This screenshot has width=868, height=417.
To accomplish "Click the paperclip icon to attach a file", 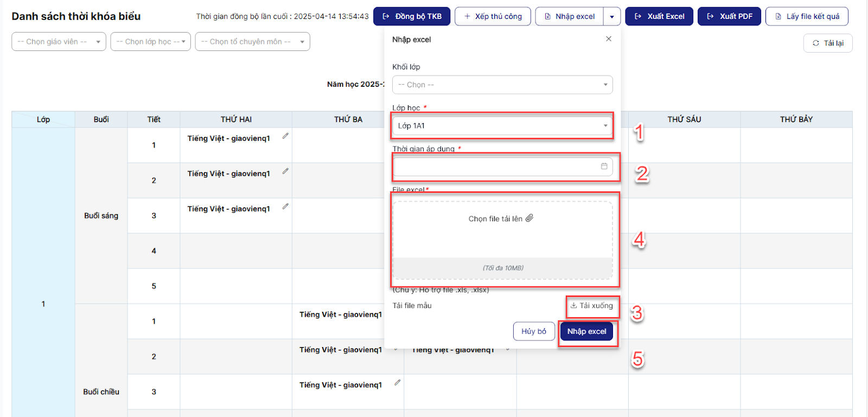I will [x=529, y=218].
